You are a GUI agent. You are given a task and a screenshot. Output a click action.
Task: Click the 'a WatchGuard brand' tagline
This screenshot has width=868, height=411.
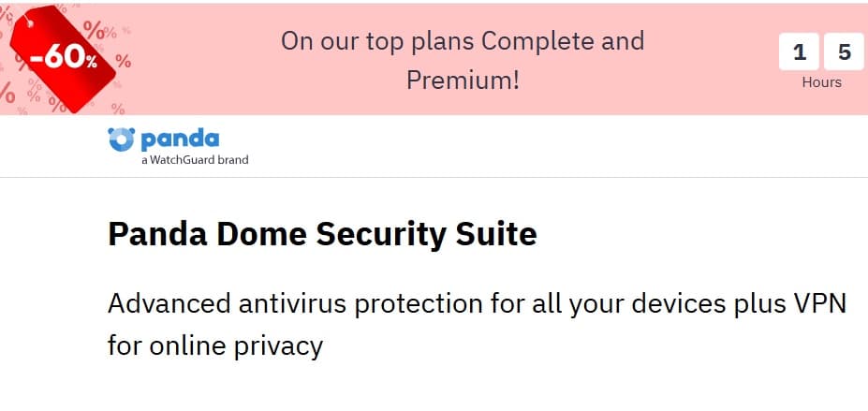[x=195, y=160]
